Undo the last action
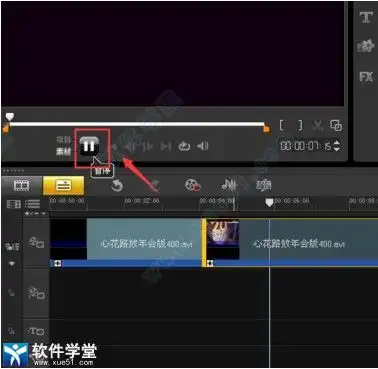The width and height of the screenshot is (378, 369). pyautogui.click(x=117, y=185)
